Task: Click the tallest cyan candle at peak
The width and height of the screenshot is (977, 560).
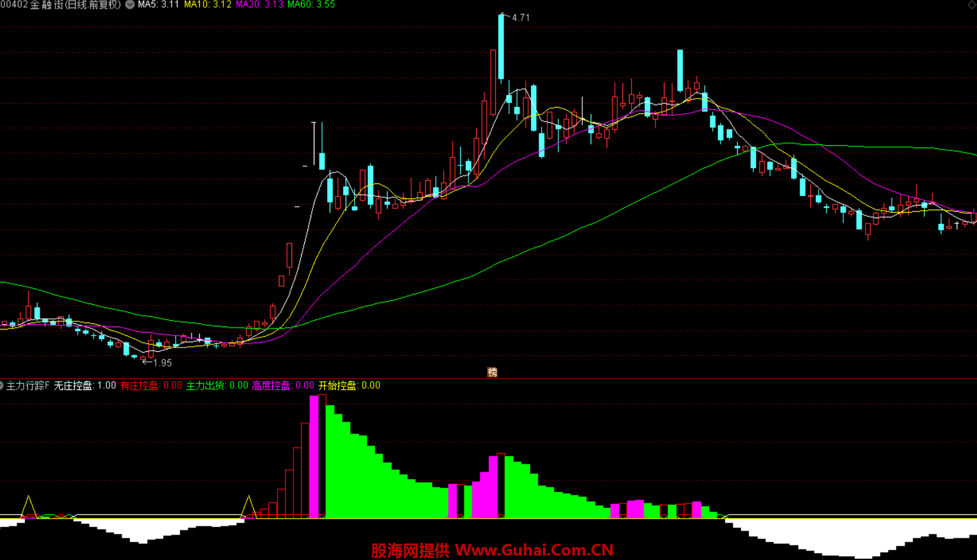Action: (x=502, y=47)
